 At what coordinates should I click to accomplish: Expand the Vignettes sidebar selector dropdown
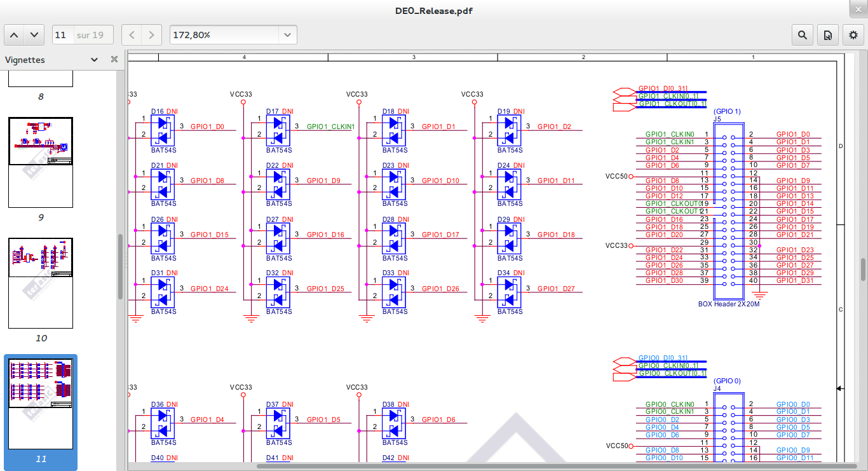click(x=94, y=60)
